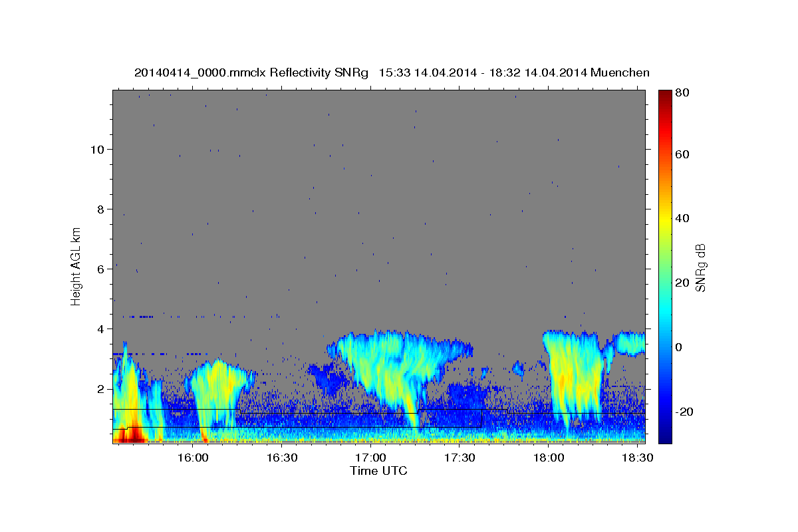Screen dimensions: 798x532
Task: Click the 18:00 time tick label
Action: point(548,458)
